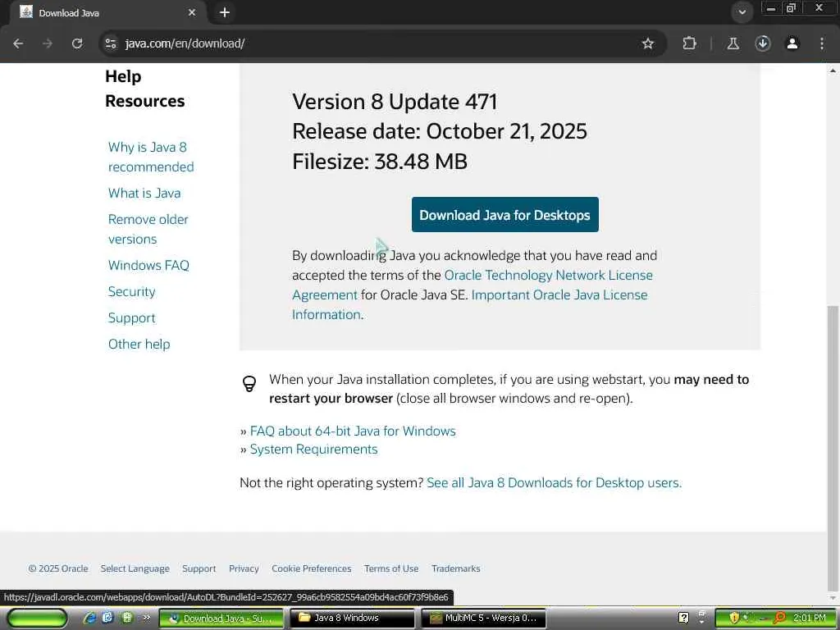Open site information icon in address bar
840x630 pixels.
[111, 43]
